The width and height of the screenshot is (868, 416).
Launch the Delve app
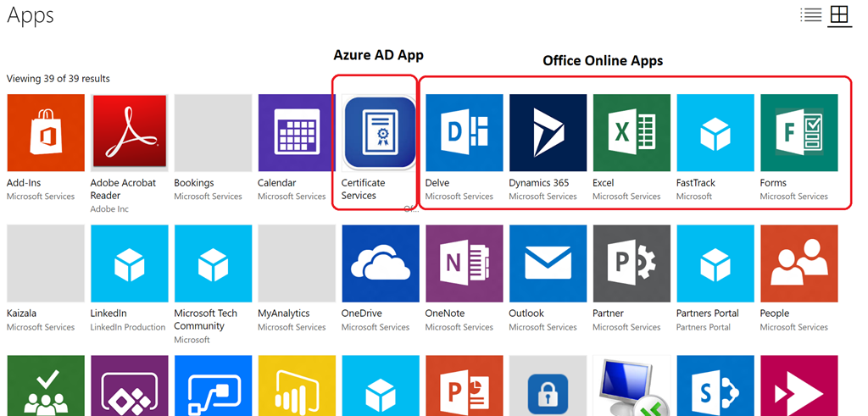coord(464,132)
